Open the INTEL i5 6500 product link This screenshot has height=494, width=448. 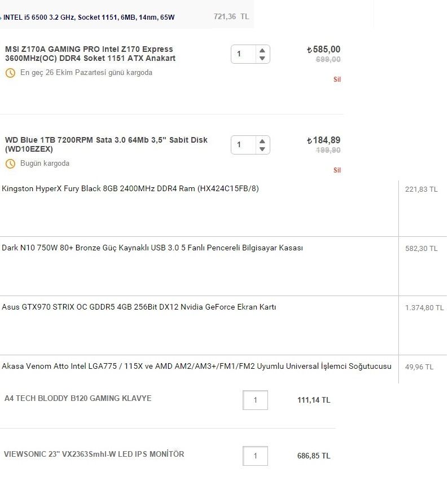coord(89,17)
